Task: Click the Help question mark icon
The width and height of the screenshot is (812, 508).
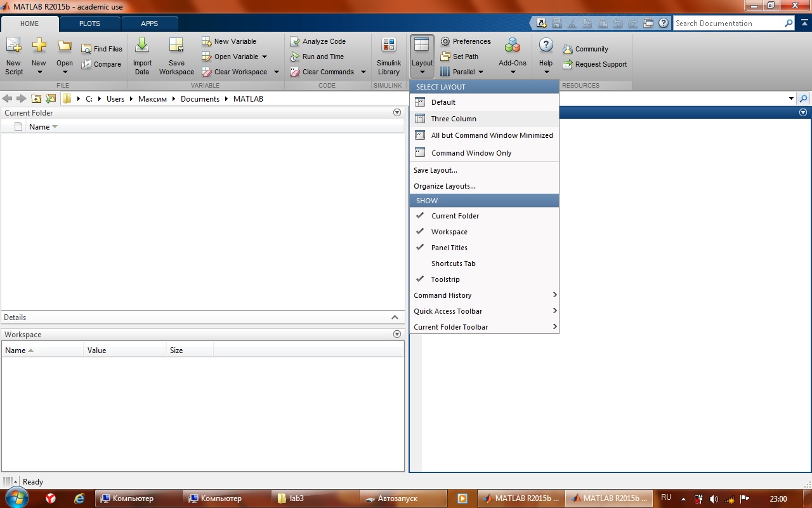Action: click(546, 46)
